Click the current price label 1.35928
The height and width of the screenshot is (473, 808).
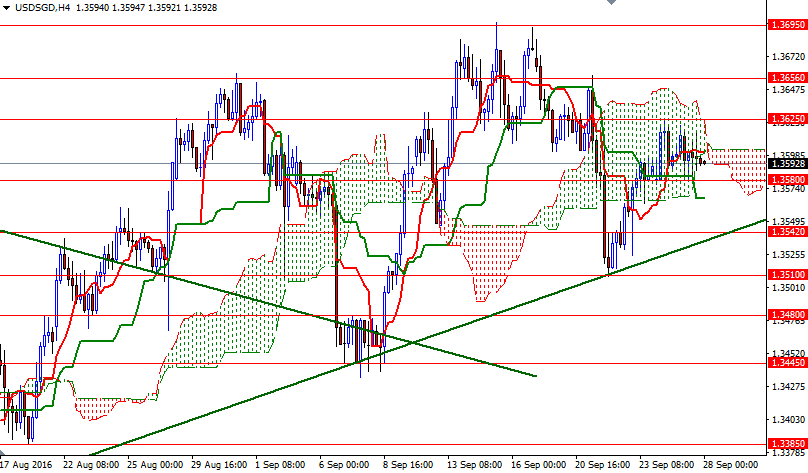pos(787,164)
